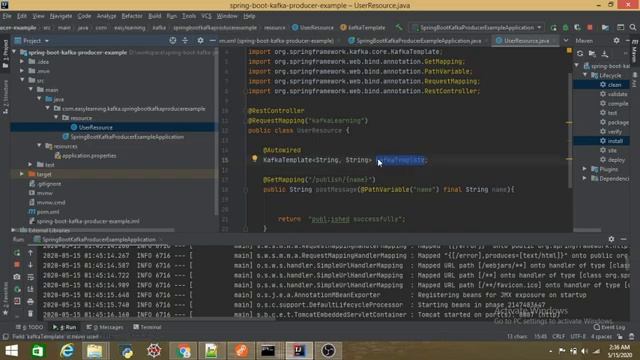Screen dimensions: 640x360
Task: Open run configuration SpringBootKafkaProducerExampleApplication dropdown
Action: [478, 27]
